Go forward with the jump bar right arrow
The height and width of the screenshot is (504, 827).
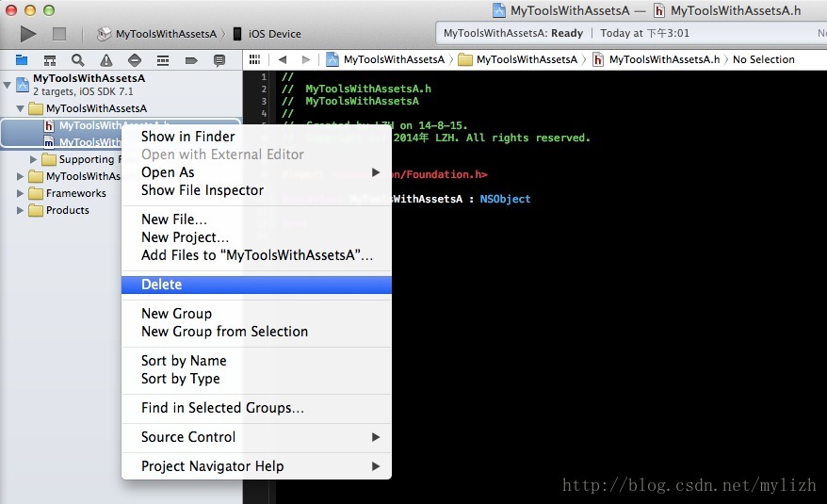(306, 59)
